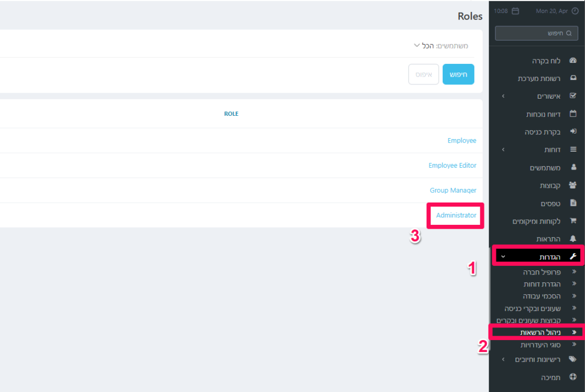
Task: Open רשומת מערכת via its inbox icon
Action: click(x=573, y=78)
